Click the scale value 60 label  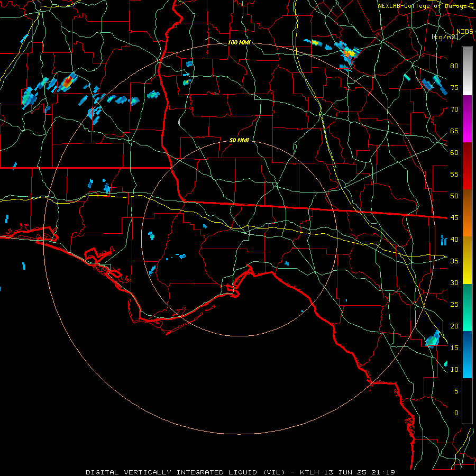point(454,153)
